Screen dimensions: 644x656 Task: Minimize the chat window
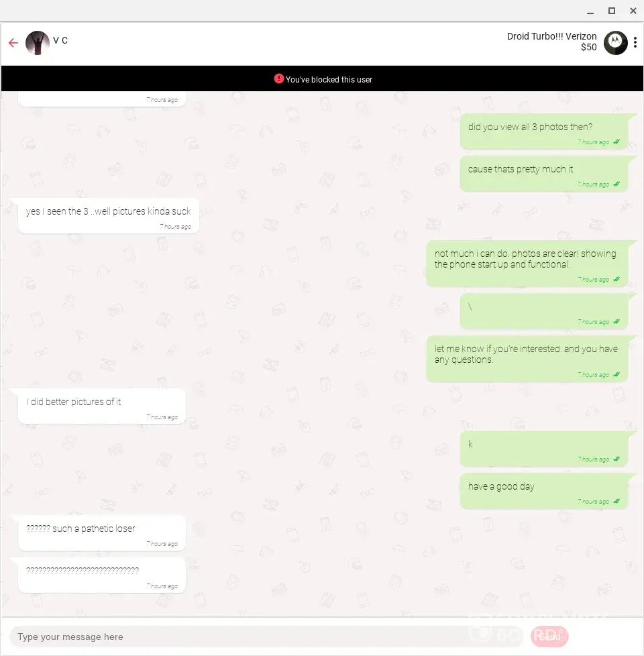(x=590, y=11)
